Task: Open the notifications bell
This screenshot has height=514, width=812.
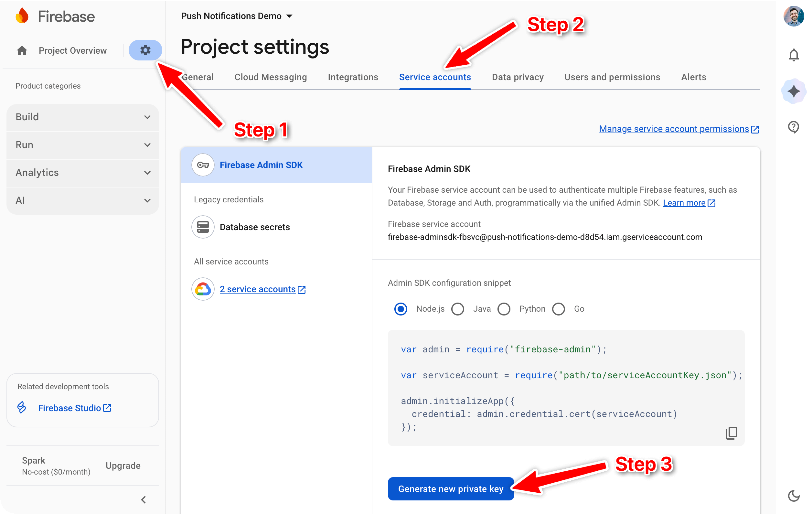Action: [794, 55]
